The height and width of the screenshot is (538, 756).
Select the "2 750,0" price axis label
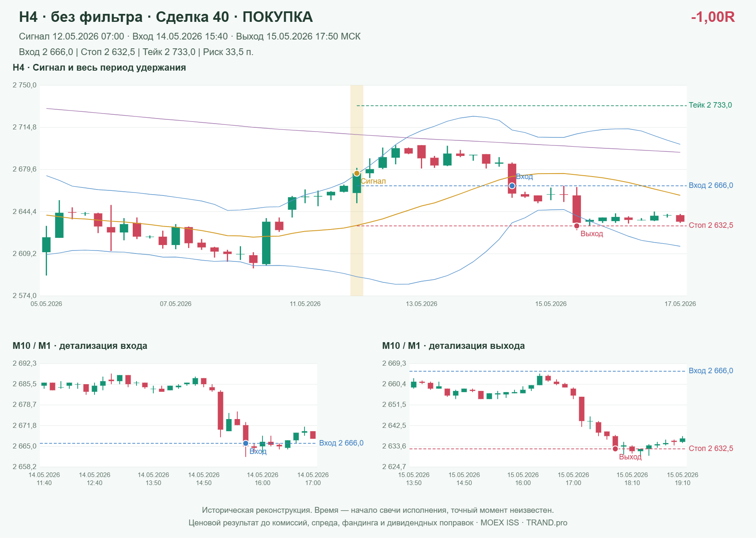click(x=24, y=85)
